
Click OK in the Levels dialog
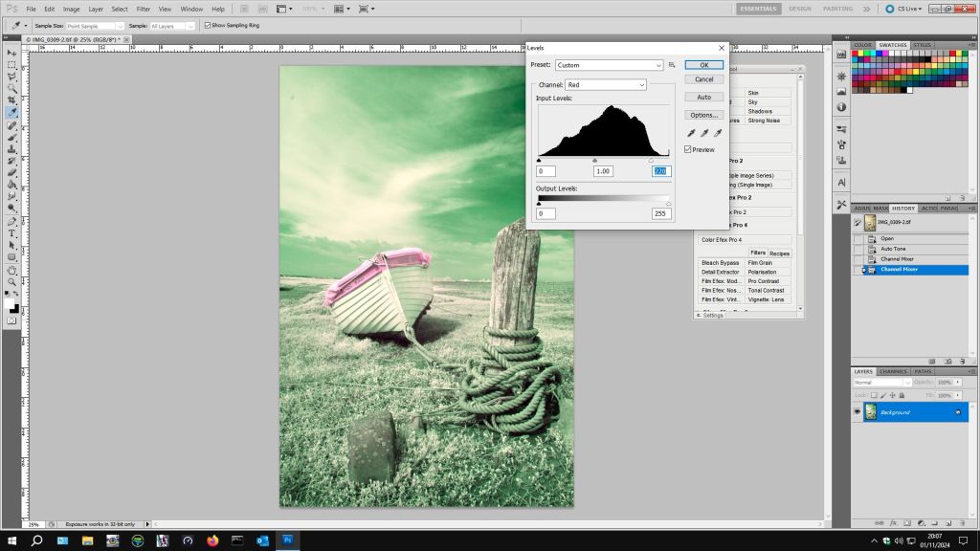pos(703,65)
